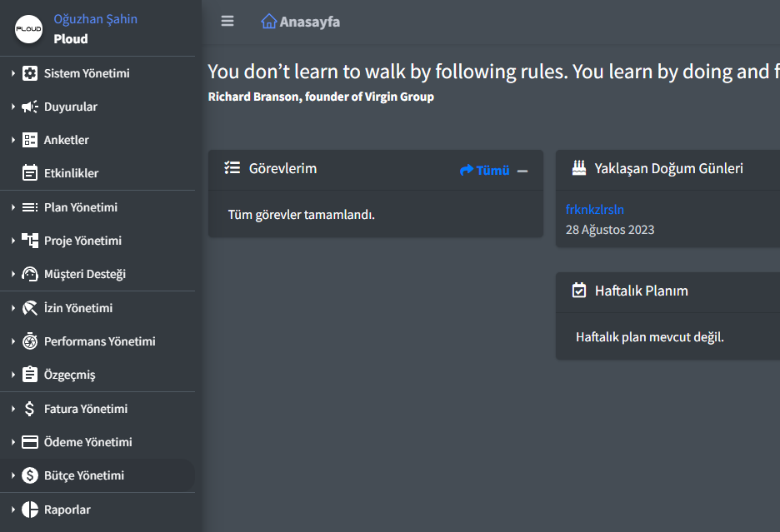
Task: Click the Bütçe Yönetimi dollar coin icon
Action: pyautogui.click(x=30, y=476)
